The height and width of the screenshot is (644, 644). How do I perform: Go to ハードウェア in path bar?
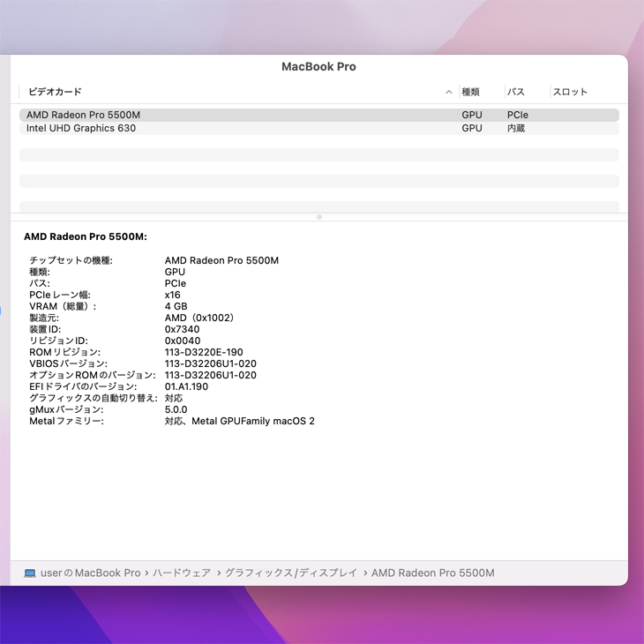(182, 573)
